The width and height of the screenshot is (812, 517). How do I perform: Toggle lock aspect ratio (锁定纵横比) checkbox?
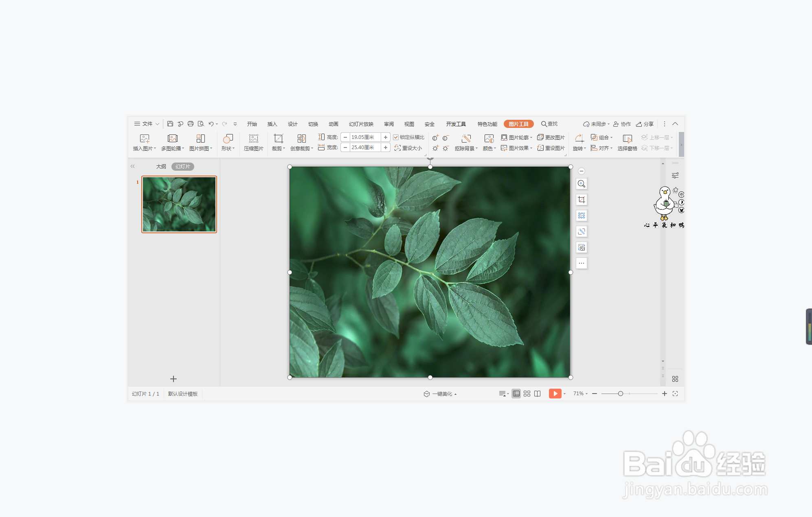click(x=395, y=137)
